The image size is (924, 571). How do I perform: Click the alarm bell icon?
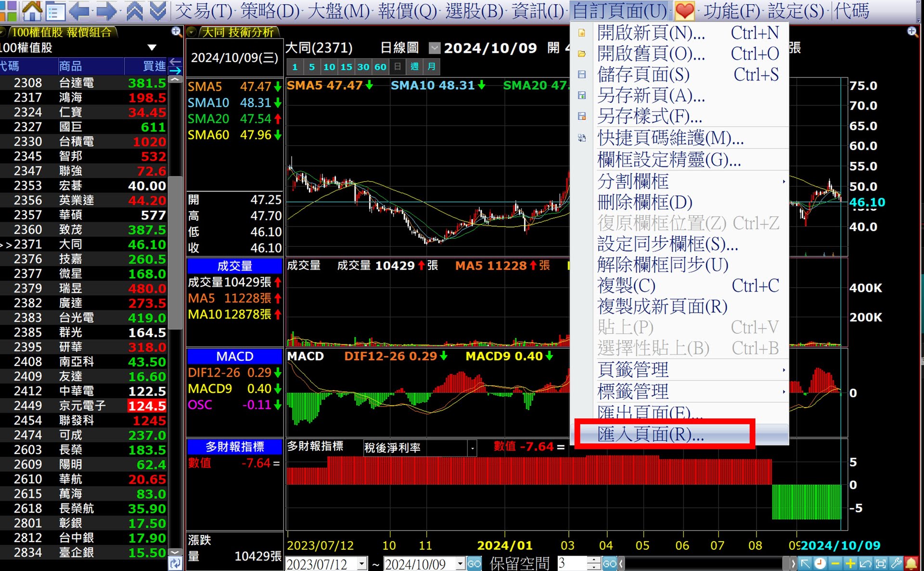click(911, 563)
